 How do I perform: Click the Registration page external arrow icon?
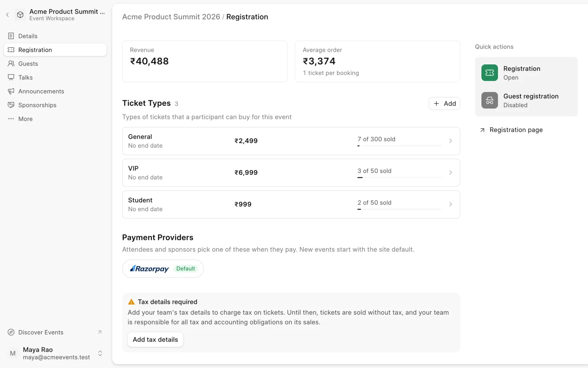pos(483,130)
